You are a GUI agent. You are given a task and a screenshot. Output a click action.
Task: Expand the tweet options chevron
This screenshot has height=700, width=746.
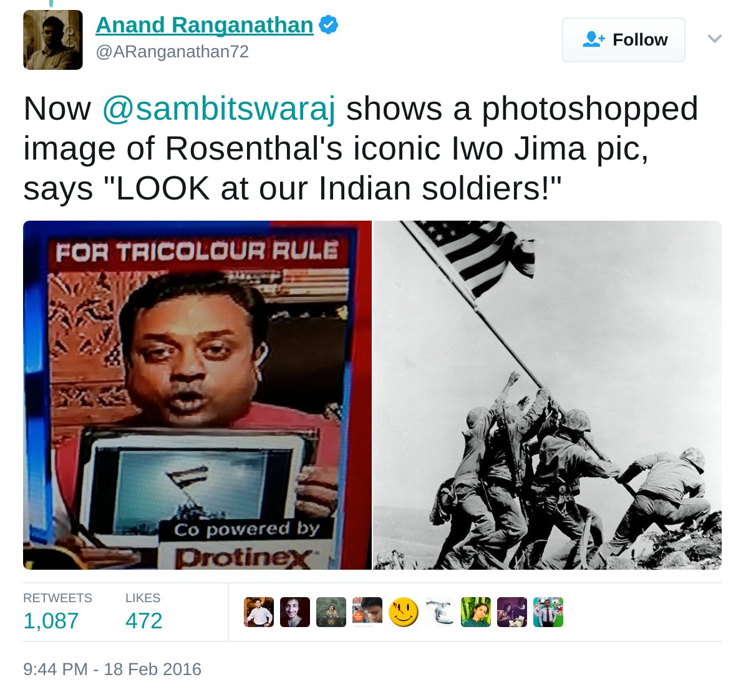pyautogui.click(x=715, y=39)
